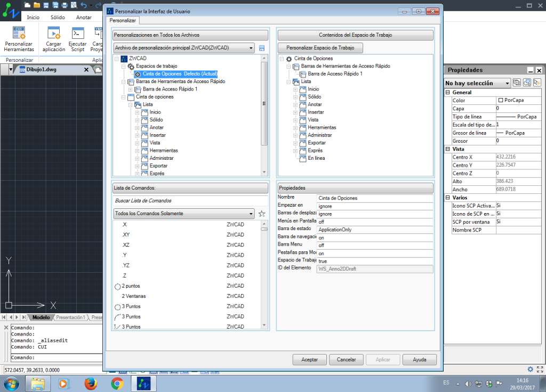Click the print icon in quick access toolbar
Viewport: 546px width, 392px height.
coord(64,5)
